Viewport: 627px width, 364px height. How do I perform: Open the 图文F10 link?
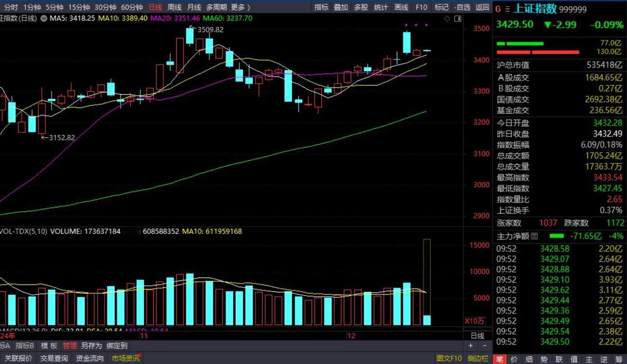(449, 358)
